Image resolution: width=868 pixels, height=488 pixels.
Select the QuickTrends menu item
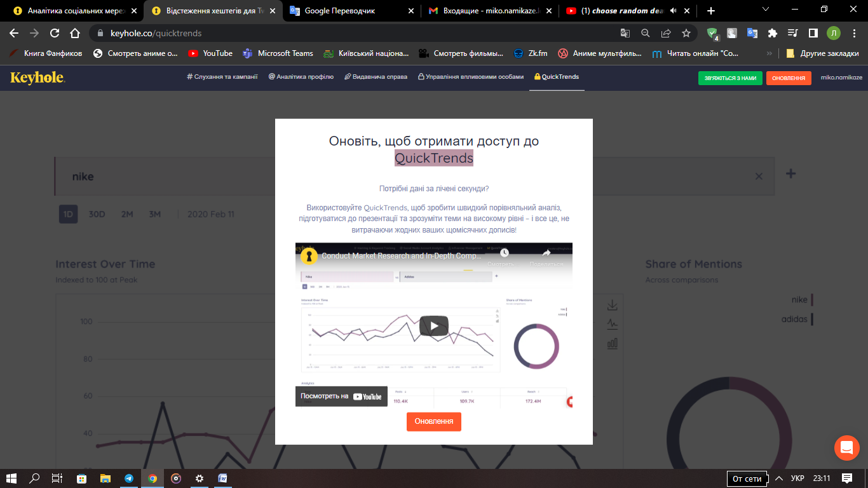coord(557,77)
